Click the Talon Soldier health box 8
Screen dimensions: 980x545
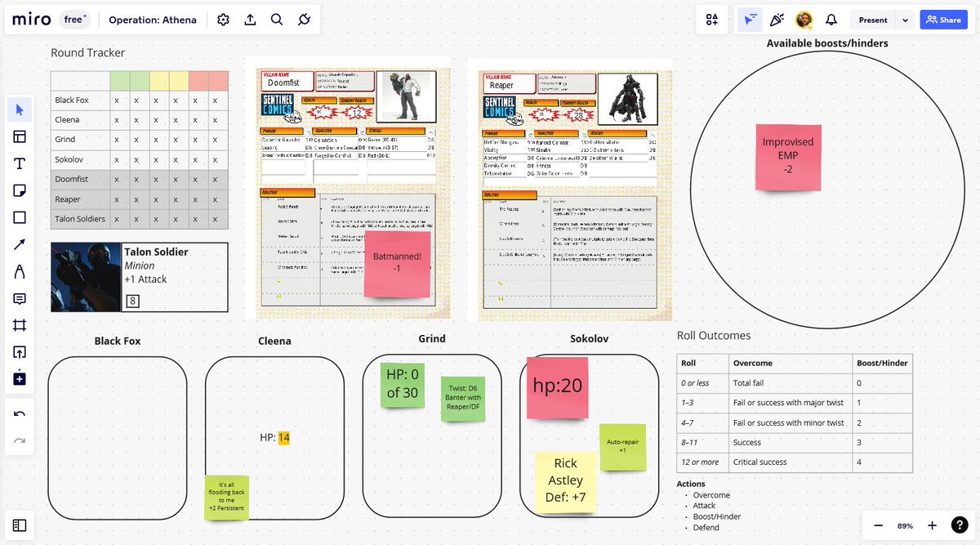click(132, 302)
